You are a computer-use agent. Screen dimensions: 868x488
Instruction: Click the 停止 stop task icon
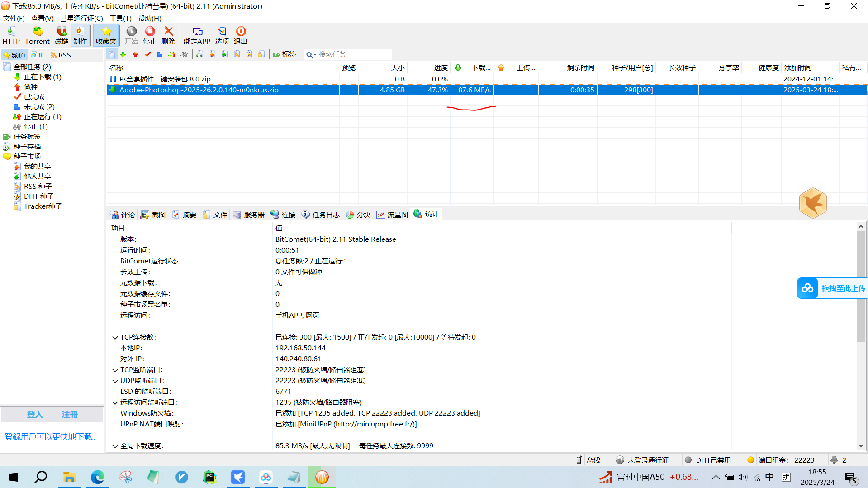[x=149, y=35]
